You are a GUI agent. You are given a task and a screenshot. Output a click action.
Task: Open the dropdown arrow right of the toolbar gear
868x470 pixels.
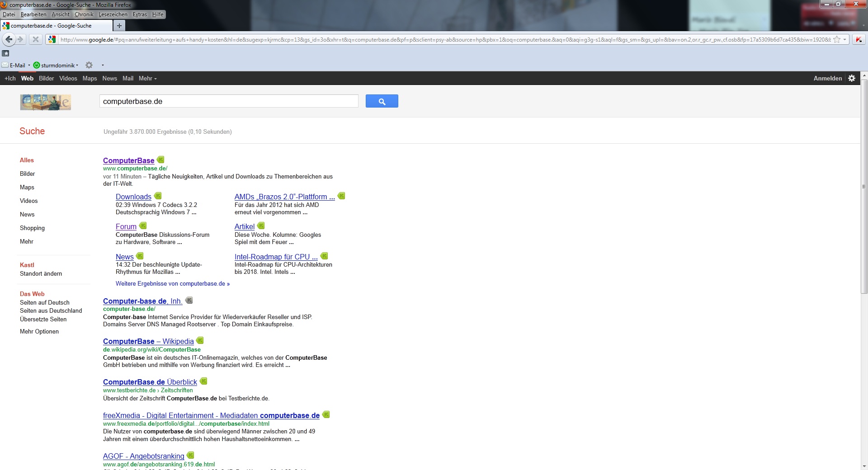tap(103, 65)
